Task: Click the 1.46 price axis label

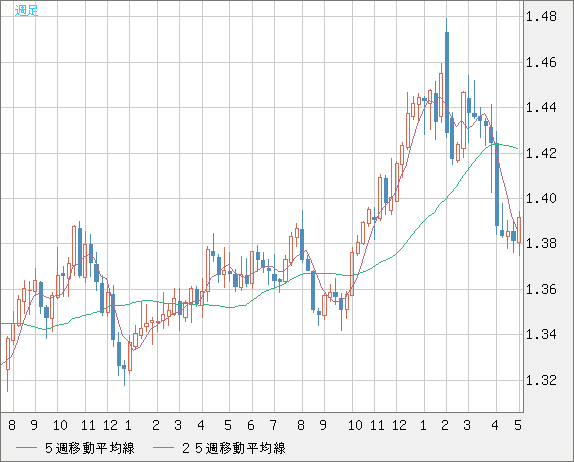Action: [x=541, y=62]
